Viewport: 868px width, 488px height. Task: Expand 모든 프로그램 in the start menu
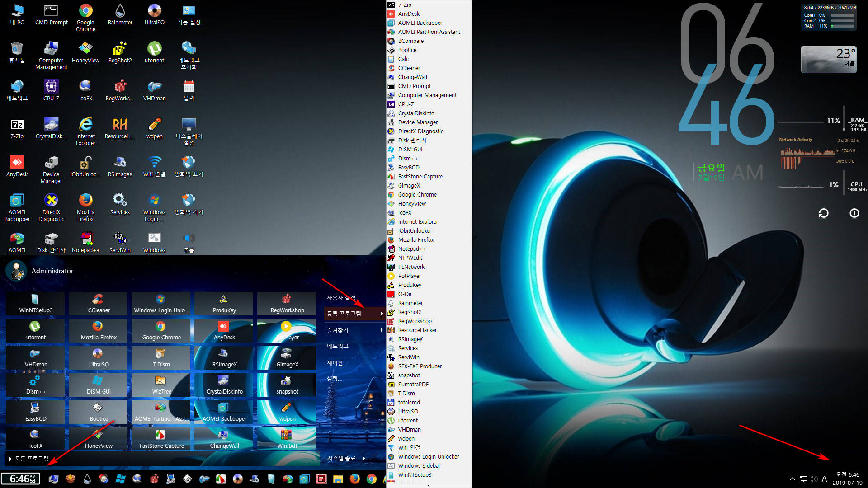(x=28, y=458)
